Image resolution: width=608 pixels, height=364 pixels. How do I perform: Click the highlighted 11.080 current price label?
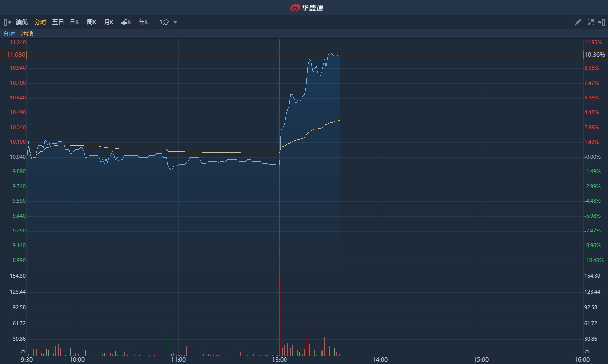click(x=13, y=55)
